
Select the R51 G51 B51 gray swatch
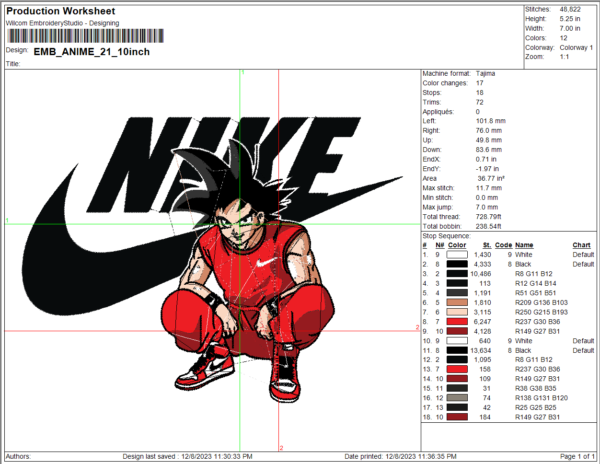[x=457, y=293]
